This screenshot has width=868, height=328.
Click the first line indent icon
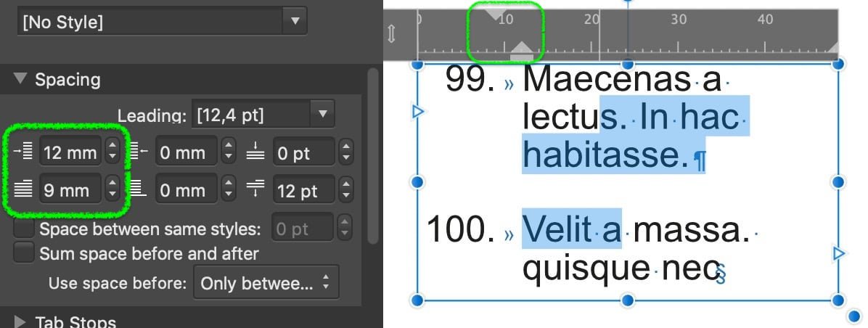24,190
